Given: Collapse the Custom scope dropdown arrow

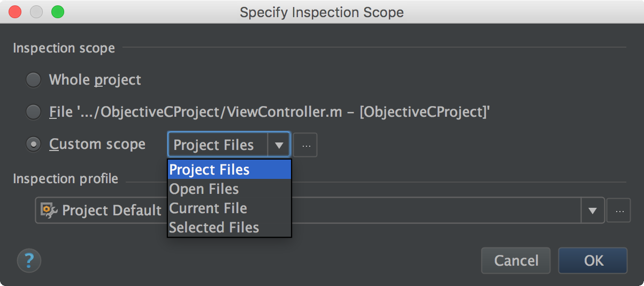Looking at the screenshot, I should point(279,145).
